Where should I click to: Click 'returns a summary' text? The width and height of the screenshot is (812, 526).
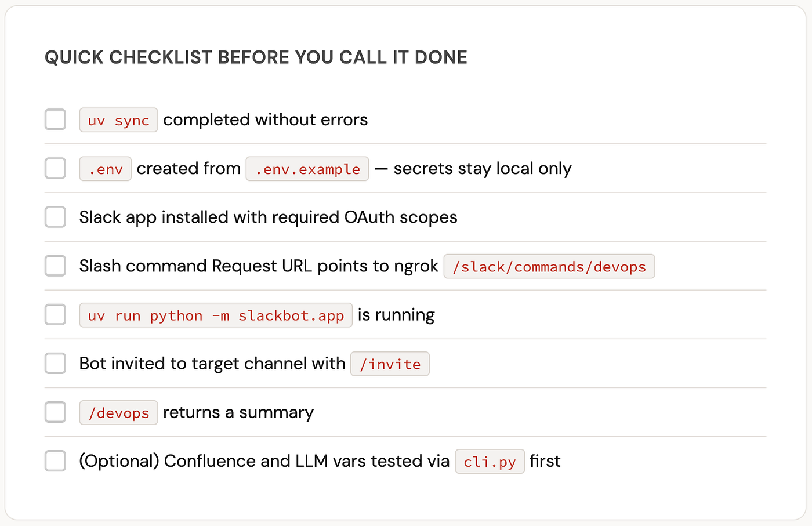238,413
